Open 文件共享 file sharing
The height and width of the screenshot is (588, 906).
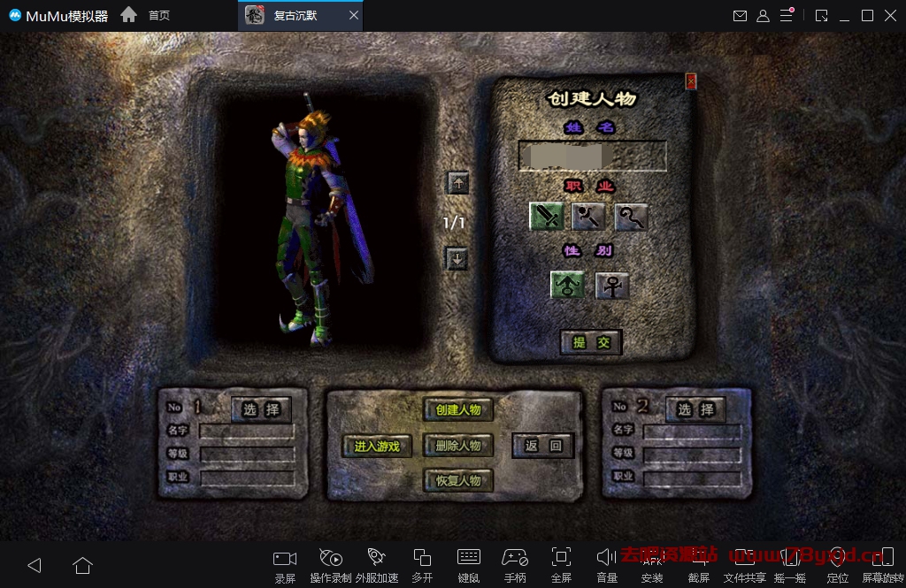(744, 566)
